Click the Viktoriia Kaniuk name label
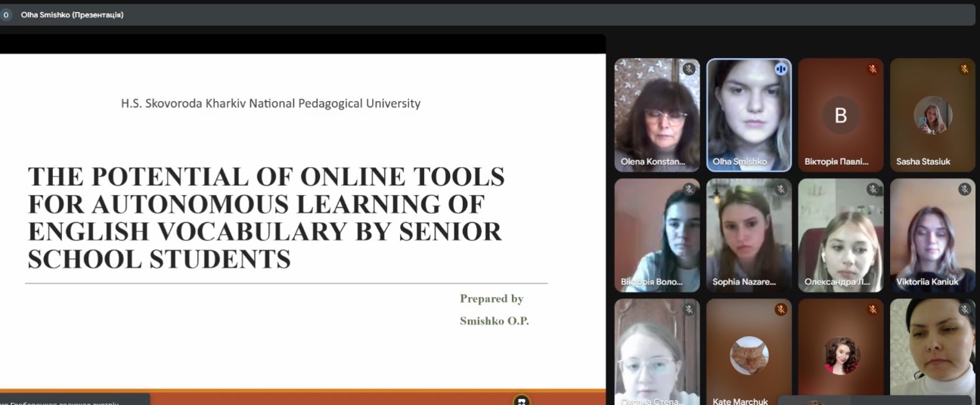980x405 pixels. [927, 282]
